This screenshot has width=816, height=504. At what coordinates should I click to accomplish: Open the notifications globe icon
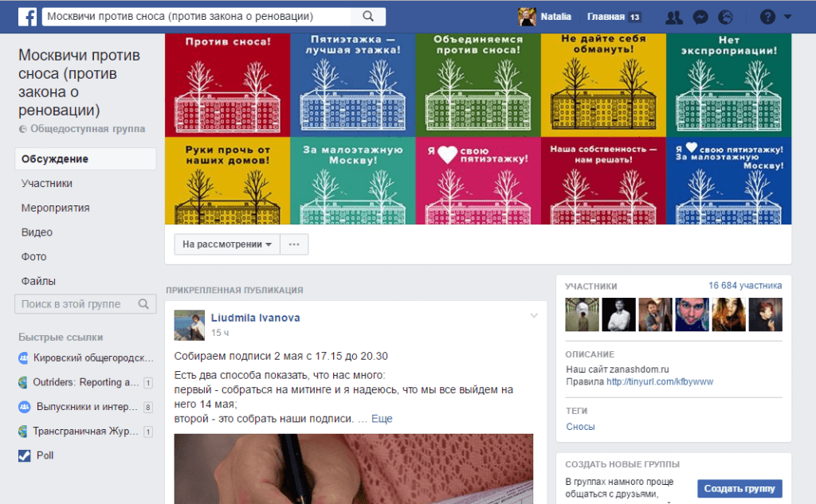point(725,17)
